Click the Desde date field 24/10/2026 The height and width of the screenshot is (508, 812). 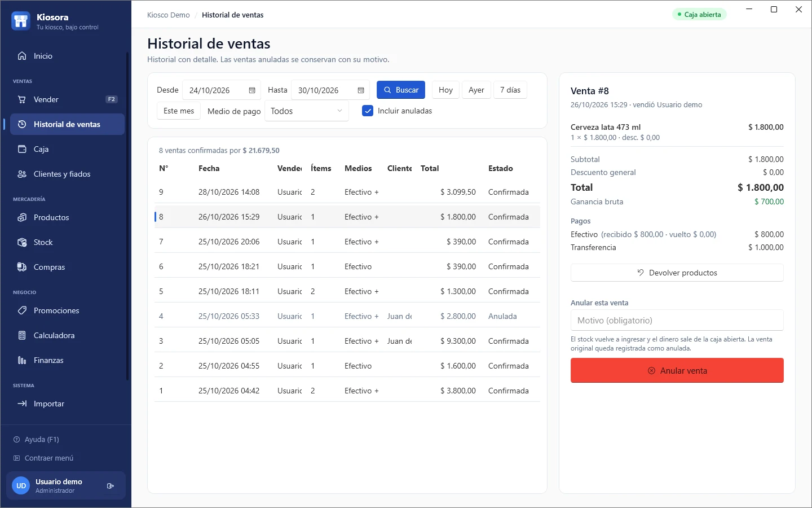click(222, 90)
